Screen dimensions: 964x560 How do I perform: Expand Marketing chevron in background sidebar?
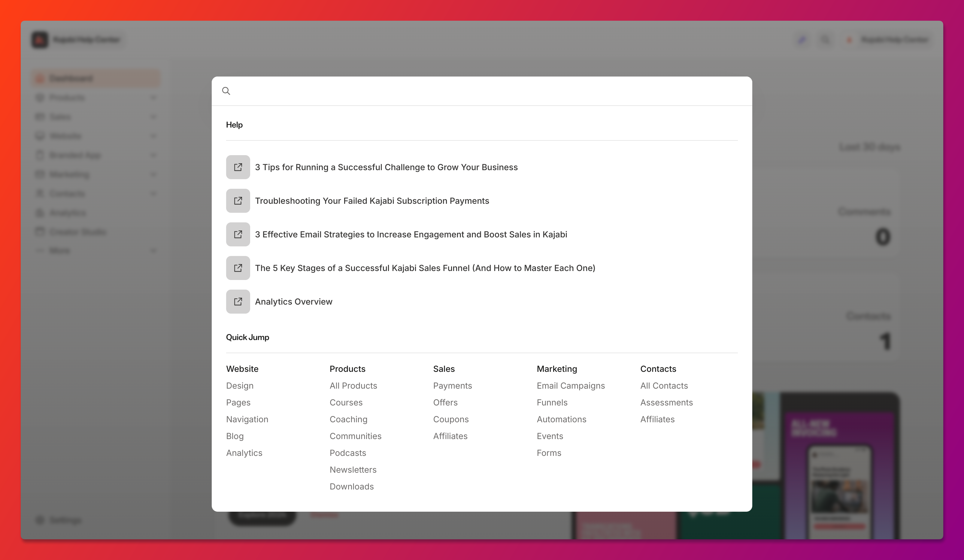click(x=153, y=175)
